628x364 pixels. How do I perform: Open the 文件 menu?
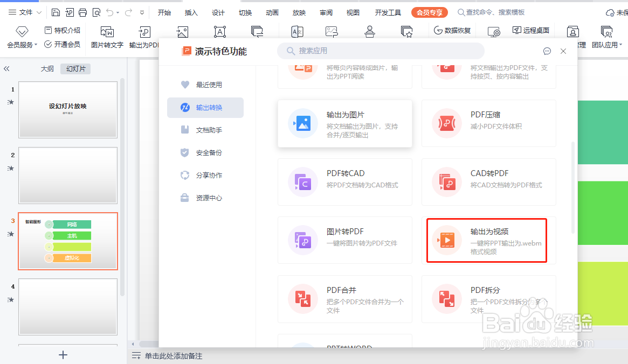25,12
